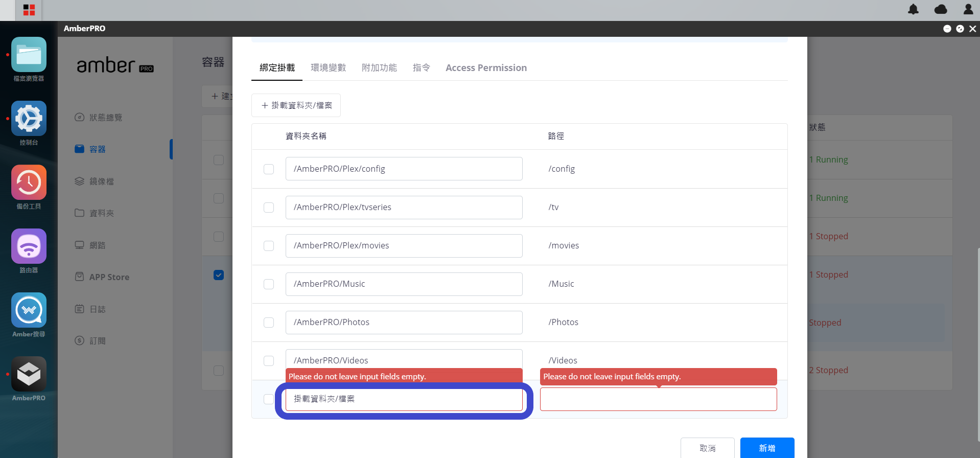Open 資料夾 sidebar section
980x458 pixels.
click(x=94, y=213)
